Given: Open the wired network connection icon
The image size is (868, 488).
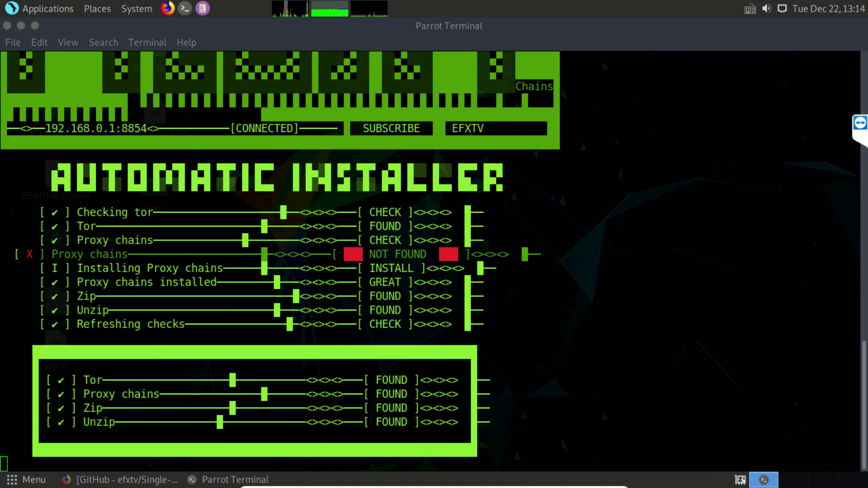Looking at the screenshot, I should point(782,9).
